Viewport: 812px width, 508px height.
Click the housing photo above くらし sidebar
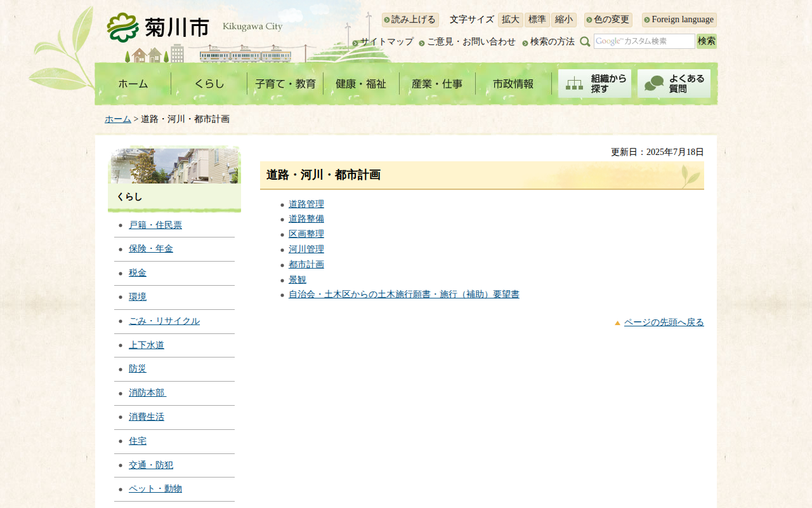click(174, 166)
